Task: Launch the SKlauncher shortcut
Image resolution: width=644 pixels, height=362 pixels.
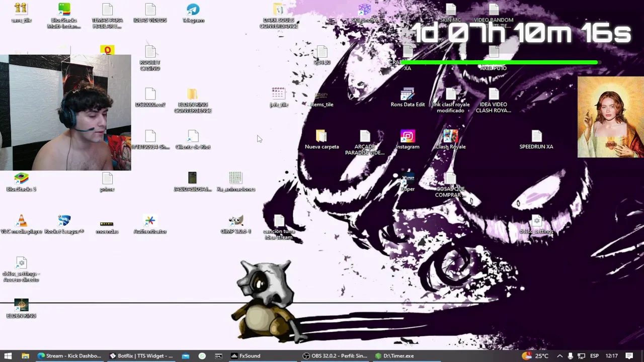Action: pos(365,13)
